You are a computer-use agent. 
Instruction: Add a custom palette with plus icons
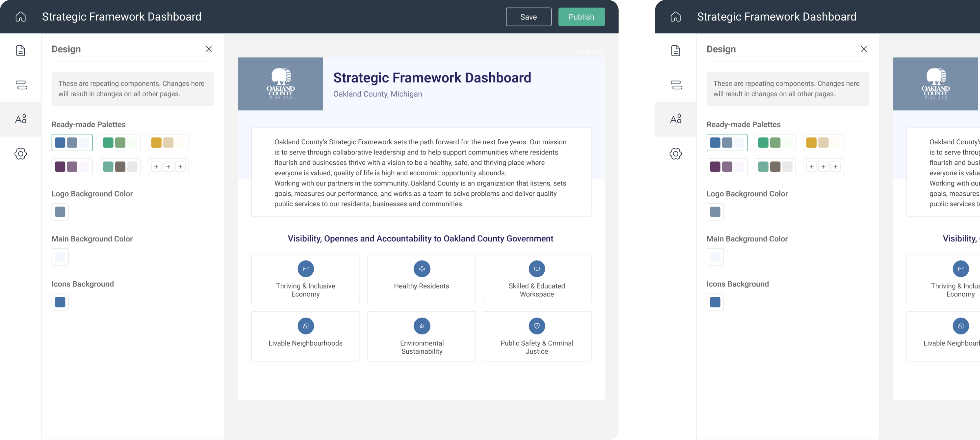click(x=168, y=167)
